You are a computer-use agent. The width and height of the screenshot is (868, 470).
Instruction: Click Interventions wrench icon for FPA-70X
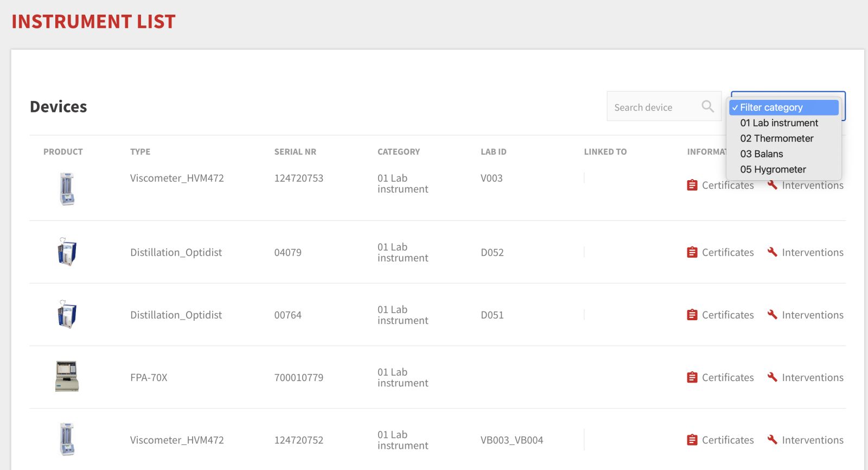click(773, 377)
